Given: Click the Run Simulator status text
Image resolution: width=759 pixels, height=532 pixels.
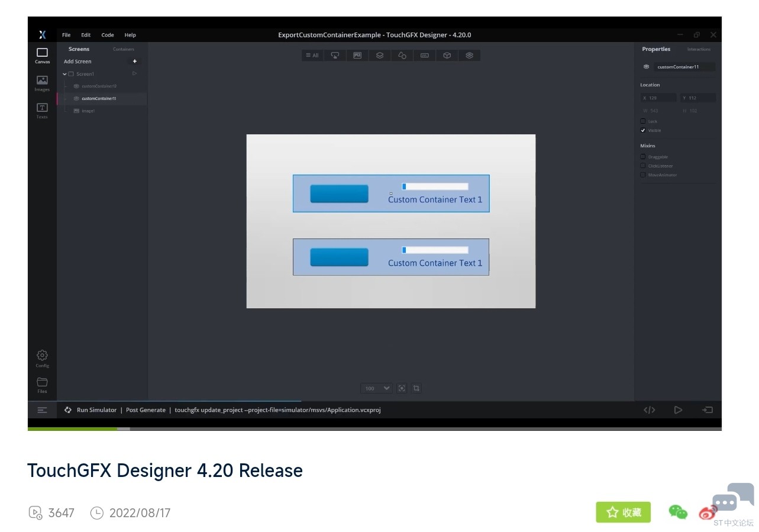Looking at the screenshot, I should pos(96,410).
